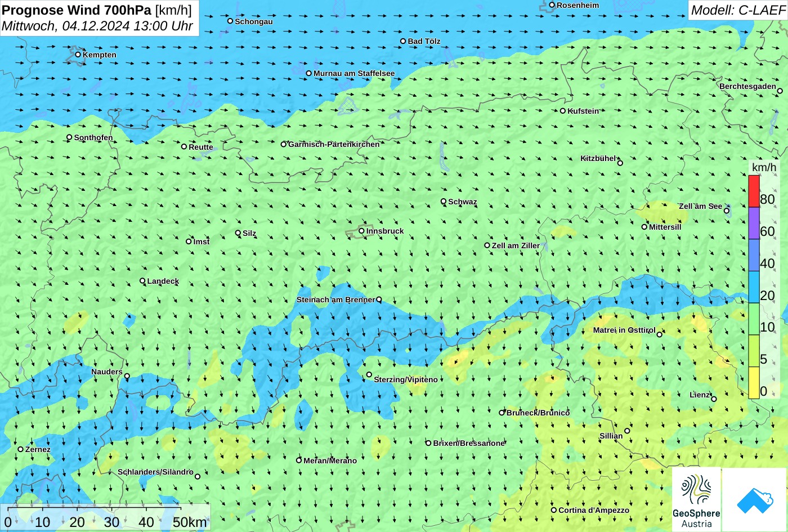The width and height of the screenshot is (788, 532).
Task: Click the 'Zell am Ziller' label
Action: pyautogui.click(x=516, y=245)
